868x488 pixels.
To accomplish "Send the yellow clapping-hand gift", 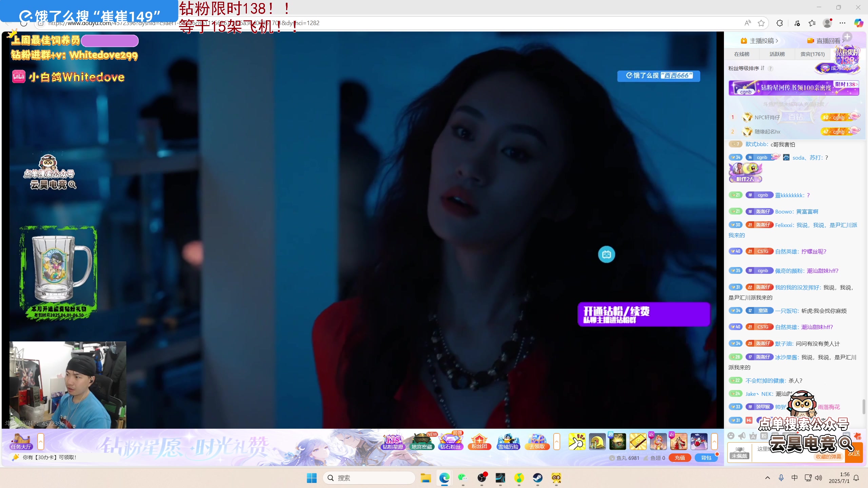I will coord(577,442).
